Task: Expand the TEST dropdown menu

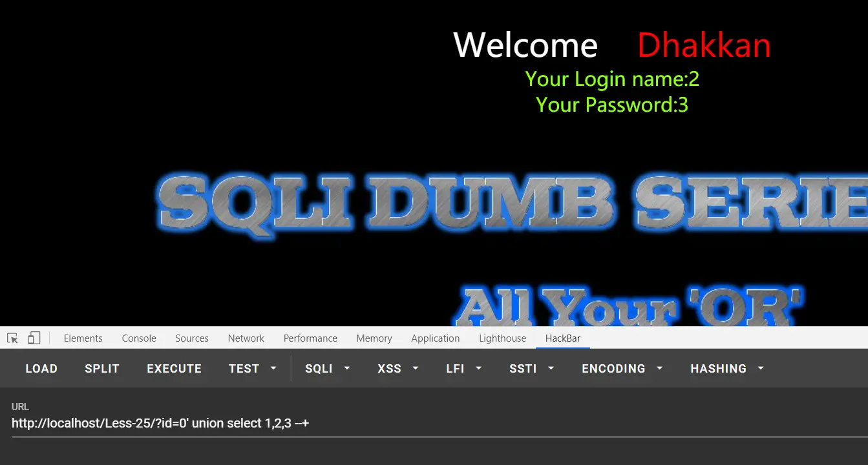Action: tap(252, 368)
